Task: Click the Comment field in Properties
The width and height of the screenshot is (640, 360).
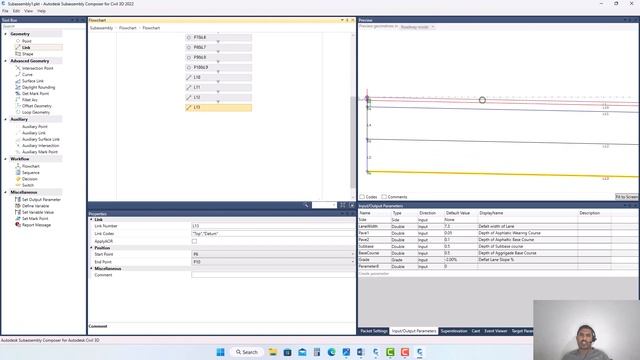Action: tap(273, 275)
